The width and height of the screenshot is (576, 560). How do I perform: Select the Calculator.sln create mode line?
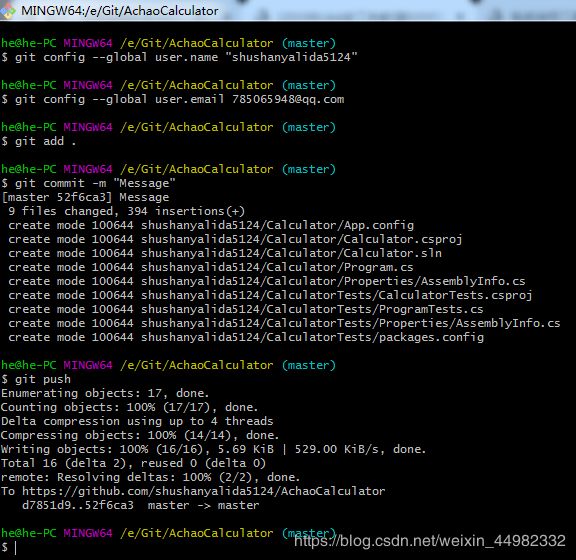coord(225,253)
